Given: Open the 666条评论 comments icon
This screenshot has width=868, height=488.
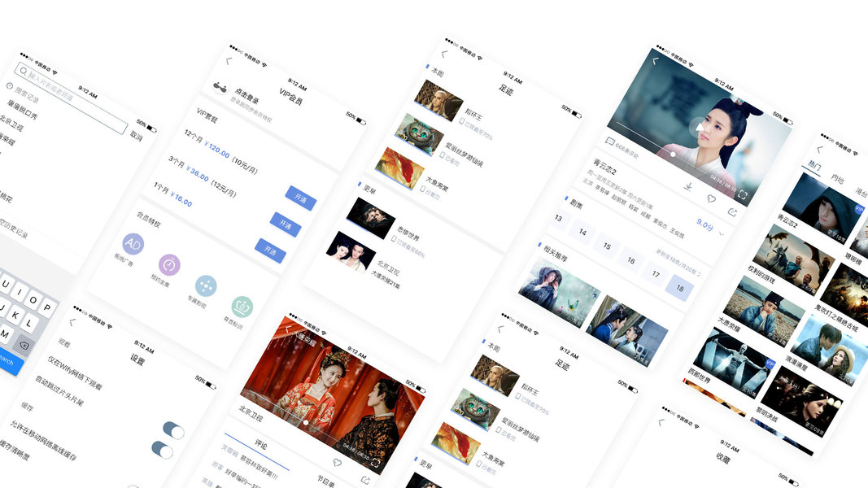Looking at the screenshot, I should 610,141.
